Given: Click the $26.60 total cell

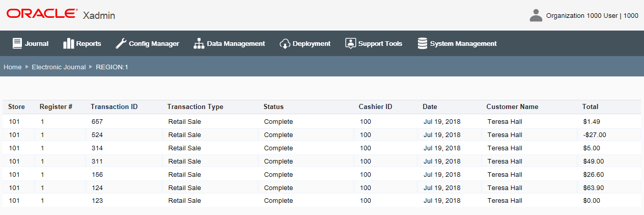Looking at the screenshot, I should tap(594, 174).
